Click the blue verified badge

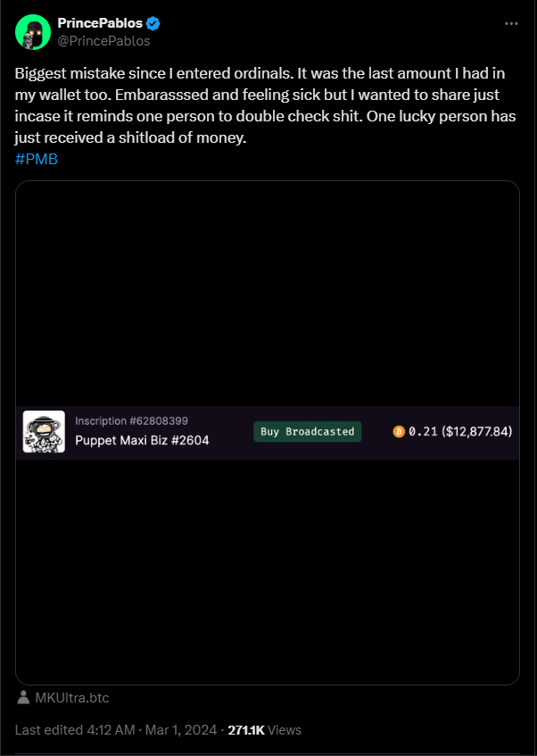click(x=153, y=22)
